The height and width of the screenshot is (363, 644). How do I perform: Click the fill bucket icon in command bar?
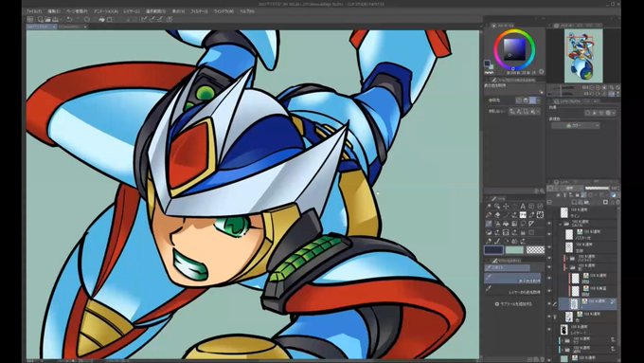(101, 19)
